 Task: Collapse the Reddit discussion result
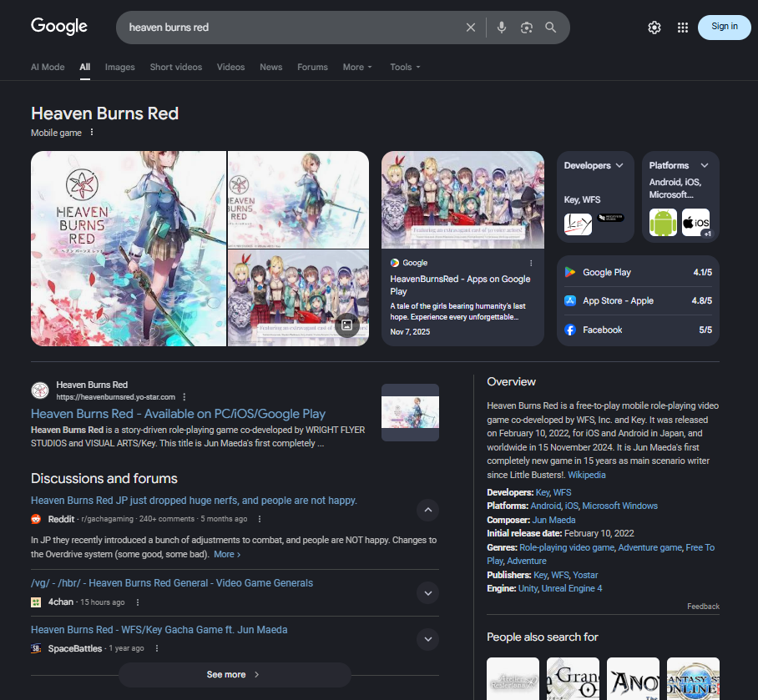click(427, 510)
